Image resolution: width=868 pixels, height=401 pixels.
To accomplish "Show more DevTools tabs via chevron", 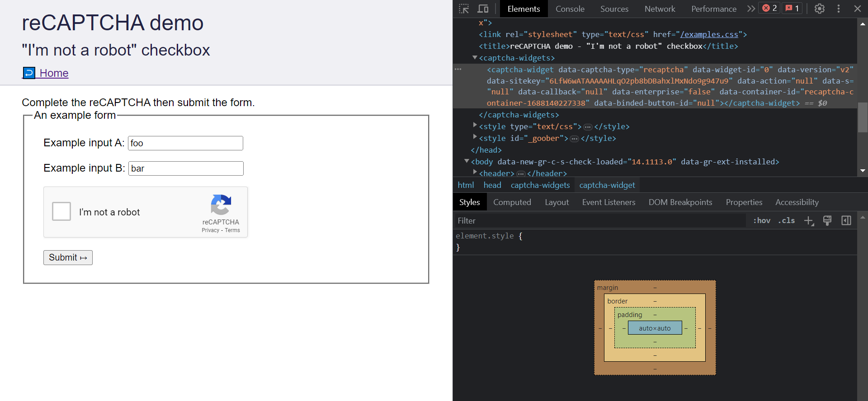I will (751, 9).
